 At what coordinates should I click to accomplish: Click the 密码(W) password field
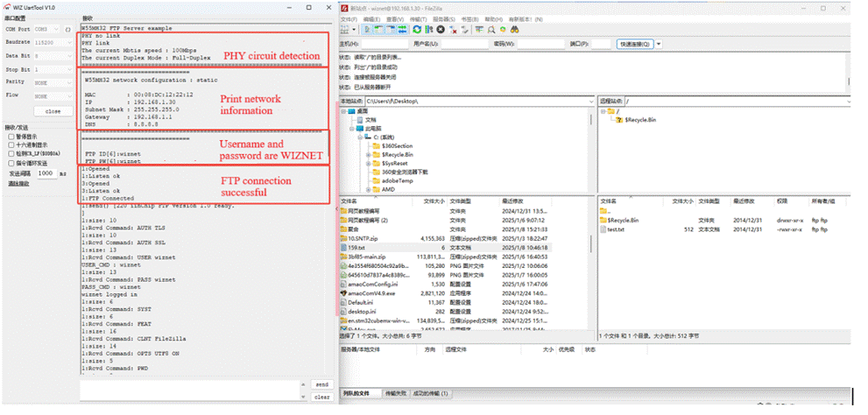[540, 44]
